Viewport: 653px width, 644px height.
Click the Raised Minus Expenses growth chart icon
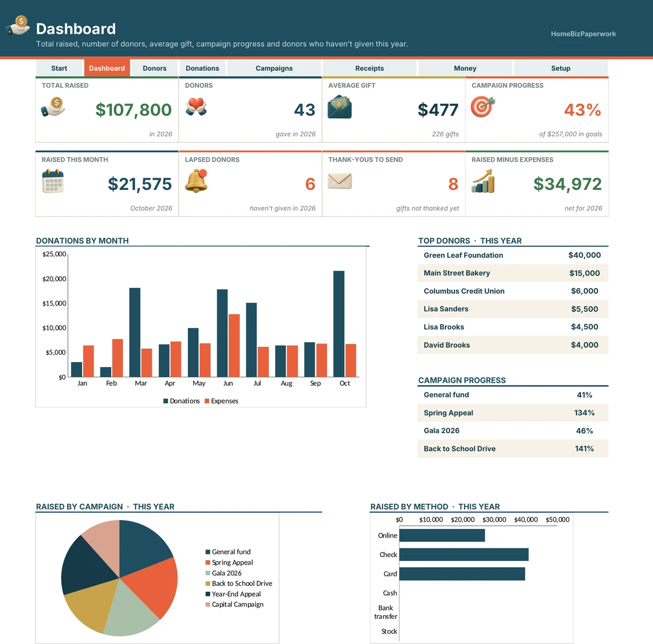click(483, 181)
